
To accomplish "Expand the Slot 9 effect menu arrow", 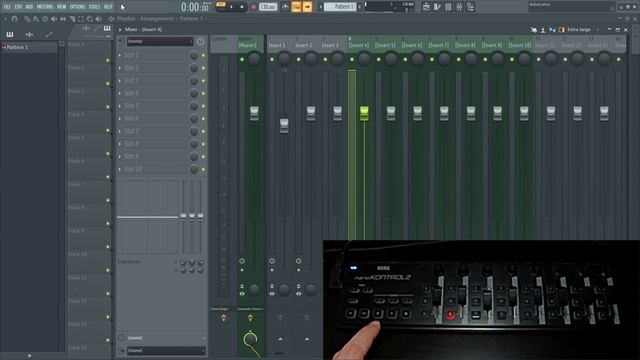I will pyautogui.click(x=120, y=156).
